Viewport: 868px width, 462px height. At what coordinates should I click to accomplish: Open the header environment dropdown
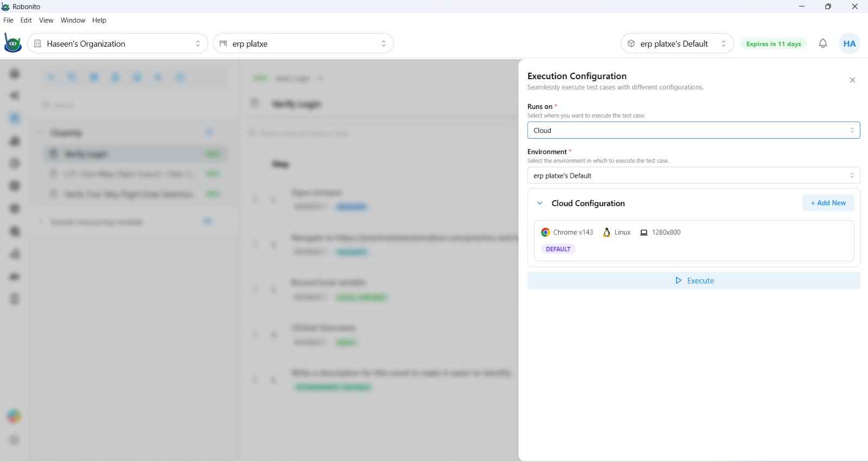pos(677,43)
